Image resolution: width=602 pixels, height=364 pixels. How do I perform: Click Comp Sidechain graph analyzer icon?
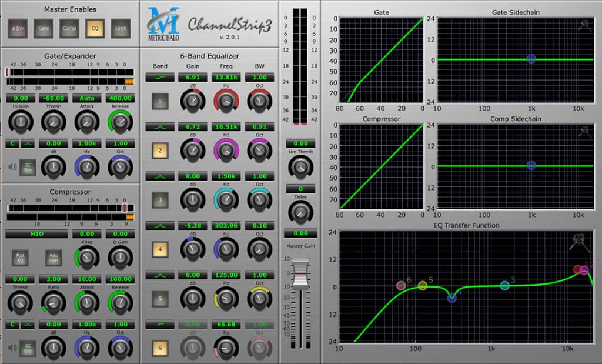click(x=585, y=132)
